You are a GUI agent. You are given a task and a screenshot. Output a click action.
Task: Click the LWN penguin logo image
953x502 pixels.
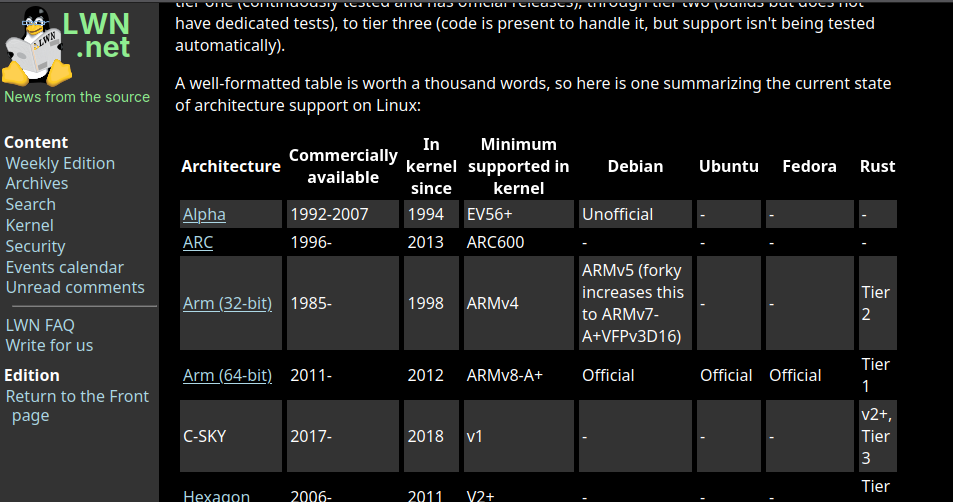[38, 47]
